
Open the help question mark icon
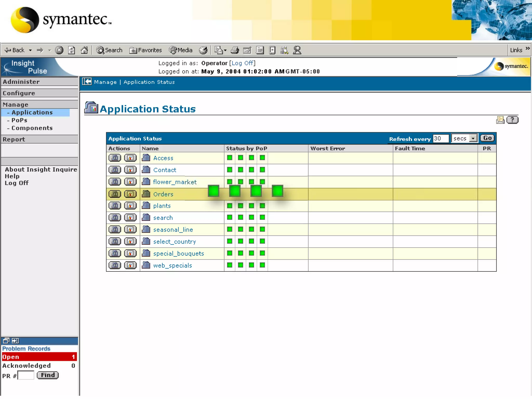tap(512, 120)
